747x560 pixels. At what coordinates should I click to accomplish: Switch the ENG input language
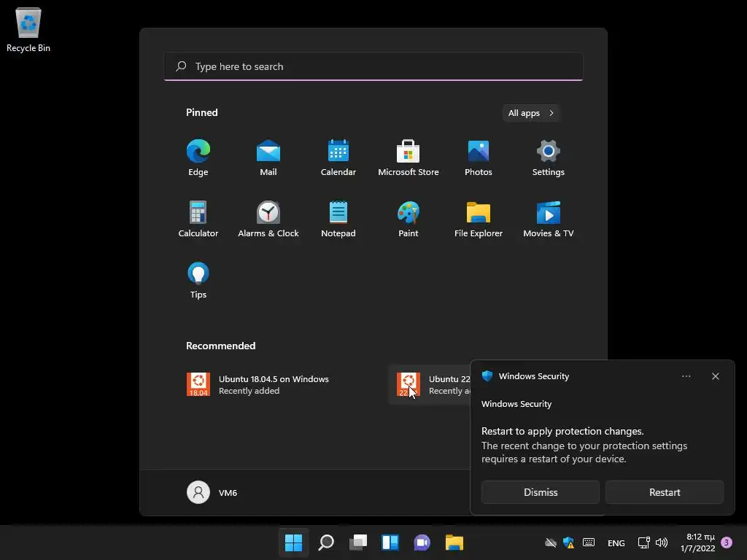tap(616, 542)
